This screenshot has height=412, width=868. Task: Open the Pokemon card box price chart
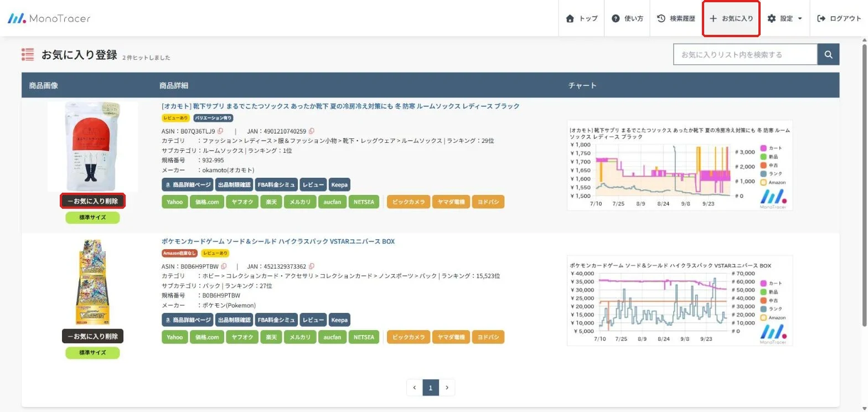pos(680,300)
